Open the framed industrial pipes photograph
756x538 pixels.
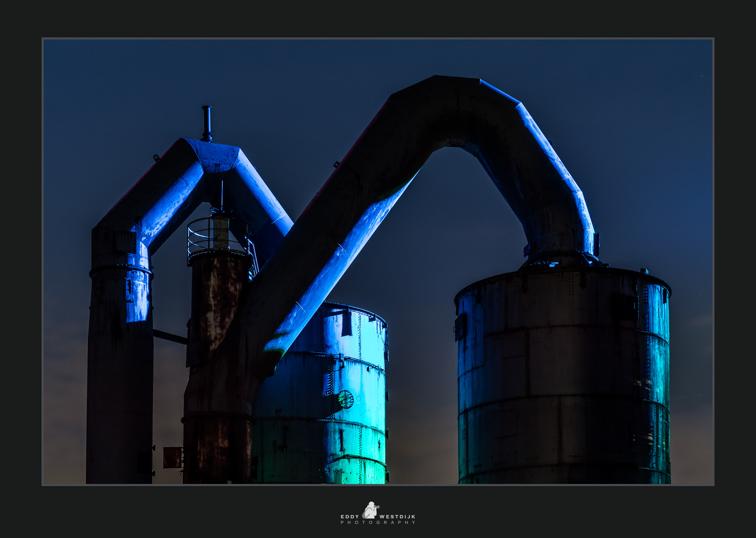pyautogui.click(x=378, y=262)
